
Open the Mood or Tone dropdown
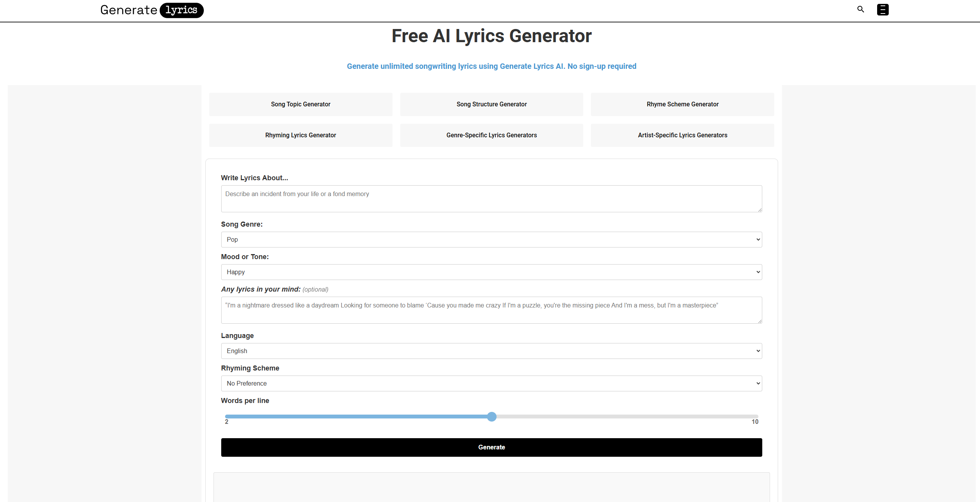pos(491,272)
